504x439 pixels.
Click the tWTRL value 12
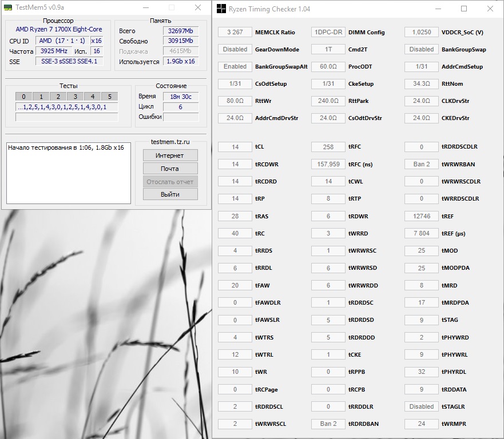pos(235,354)
